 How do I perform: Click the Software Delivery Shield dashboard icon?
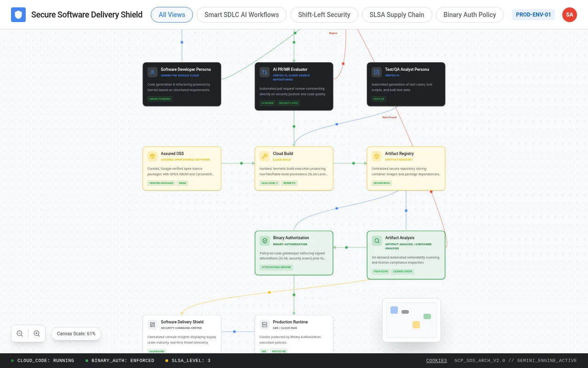tap(153, 325)
